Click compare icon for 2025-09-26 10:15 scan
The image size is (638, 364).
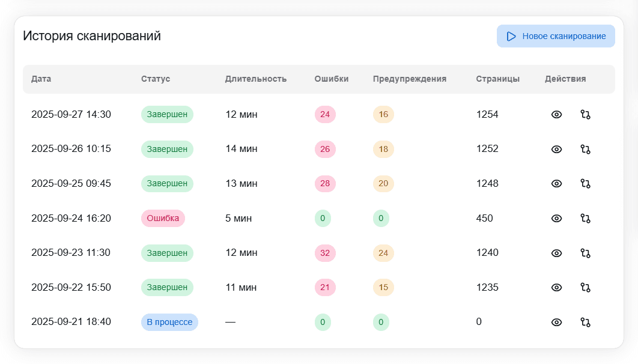click(585, 149)
